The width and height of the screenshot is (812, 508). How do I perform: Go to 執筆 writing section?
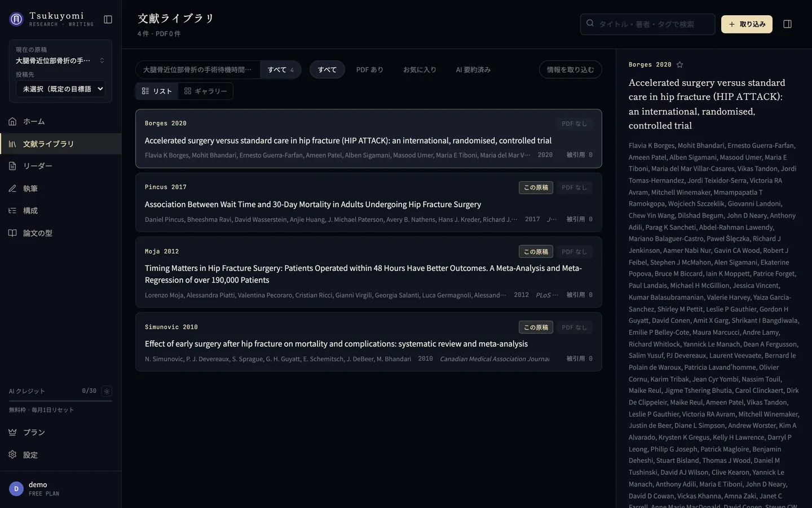click(x=60, y=189)
